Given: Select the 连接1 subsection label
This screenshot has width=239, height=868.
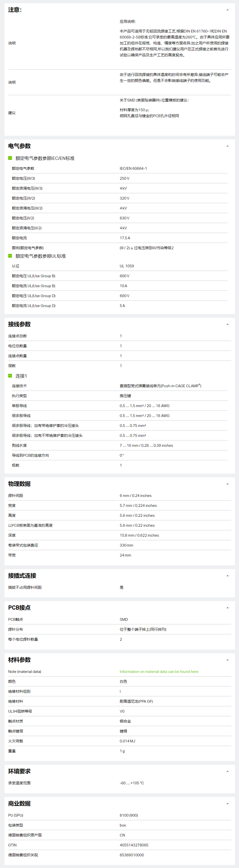Looking at the screenshot, I should click(21, 376).
